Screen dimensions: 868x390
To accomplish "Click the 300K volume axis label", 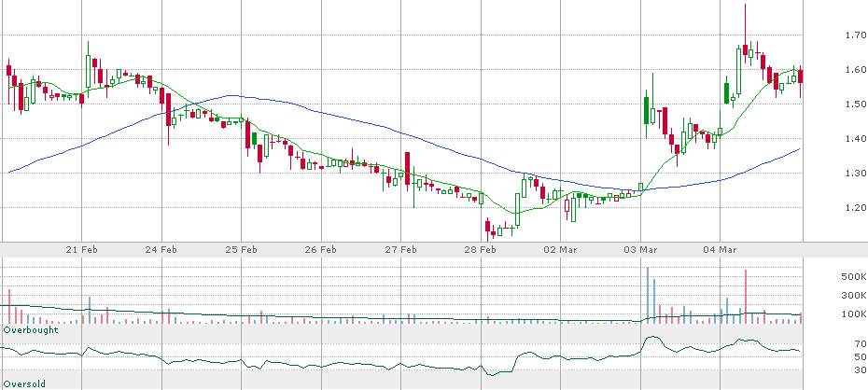I will (854, 296).
